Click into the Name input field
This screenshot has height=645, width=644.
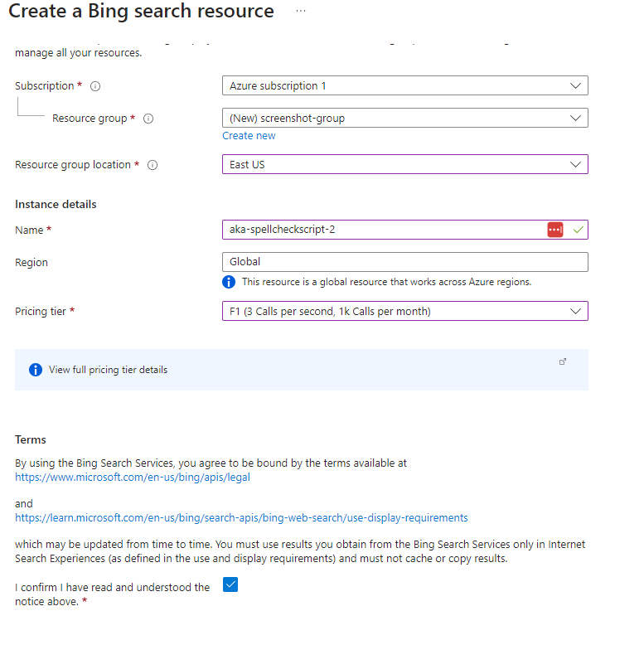pos(381,230)
